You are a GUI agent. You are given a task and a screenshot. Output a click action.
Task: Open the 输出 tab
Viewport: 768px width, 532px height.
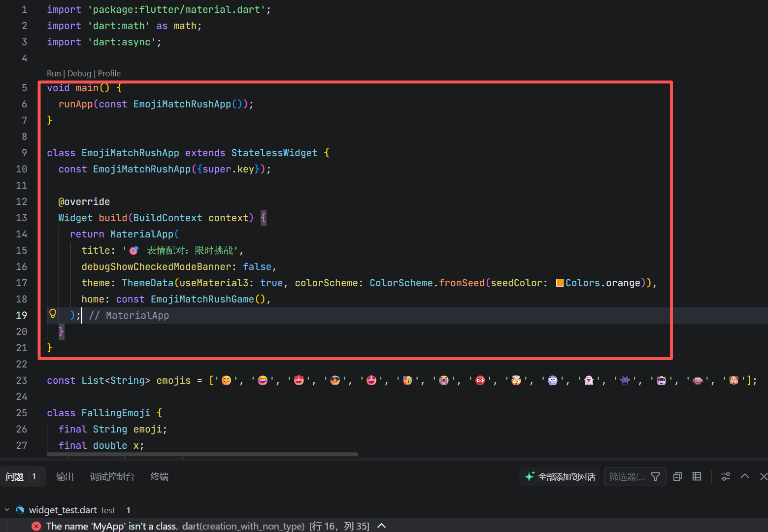coord(65,477)
